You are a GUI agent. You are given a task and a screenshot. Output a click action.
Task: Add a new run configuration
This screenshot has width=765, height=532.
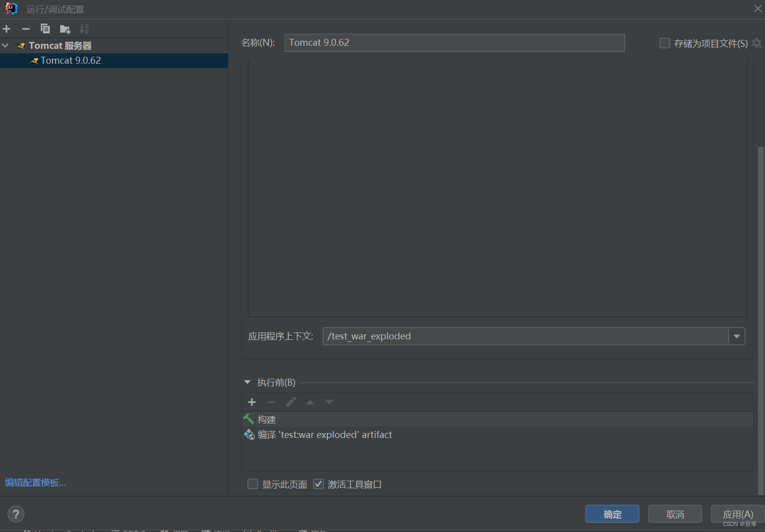click(6, 29)
